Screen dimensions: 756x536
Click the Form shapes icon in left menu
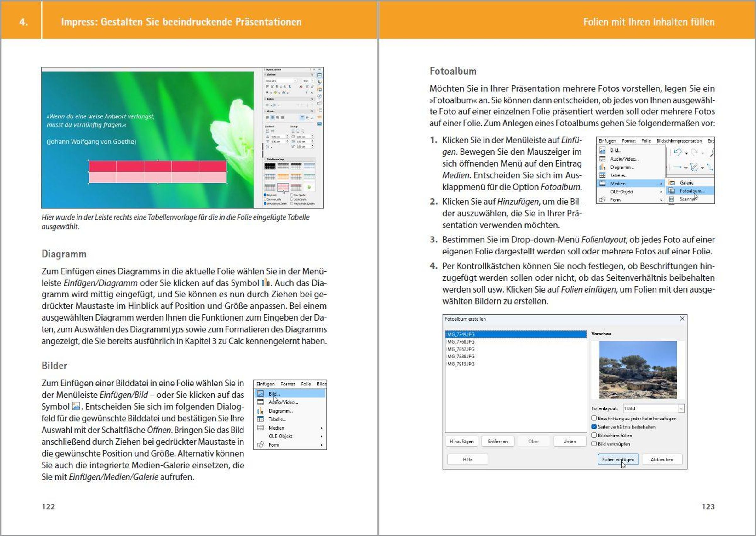261,445
